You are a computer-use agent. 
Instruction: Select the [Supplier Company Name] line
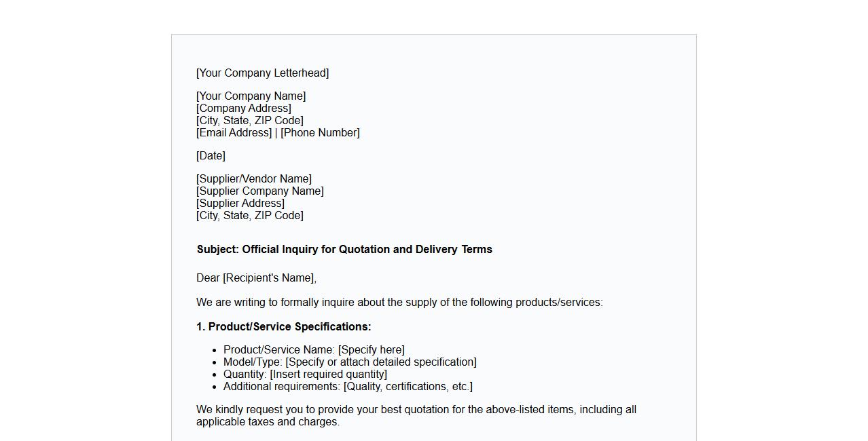[x=259, y=191]
